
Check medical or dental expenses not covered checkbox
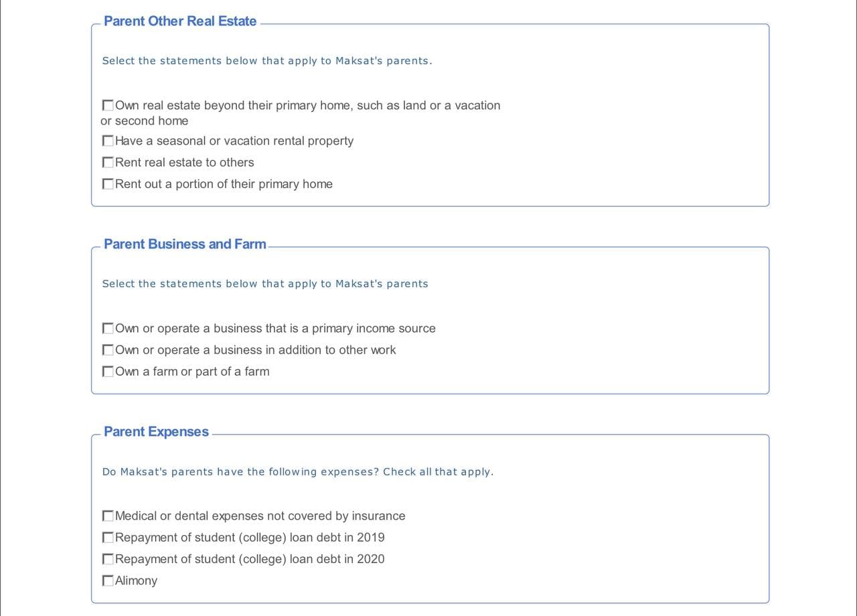pos(108,516)
